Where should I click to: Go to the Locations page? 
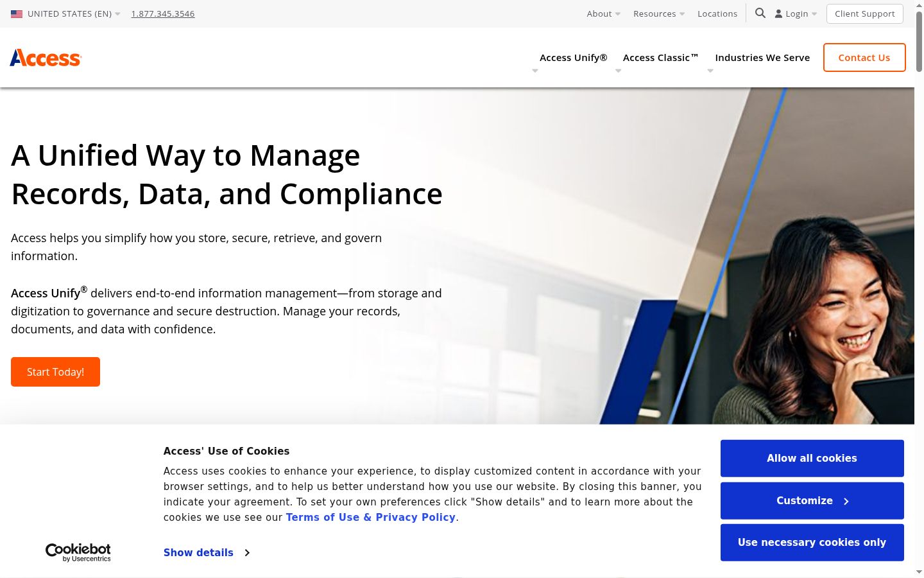tap(717, 13)
